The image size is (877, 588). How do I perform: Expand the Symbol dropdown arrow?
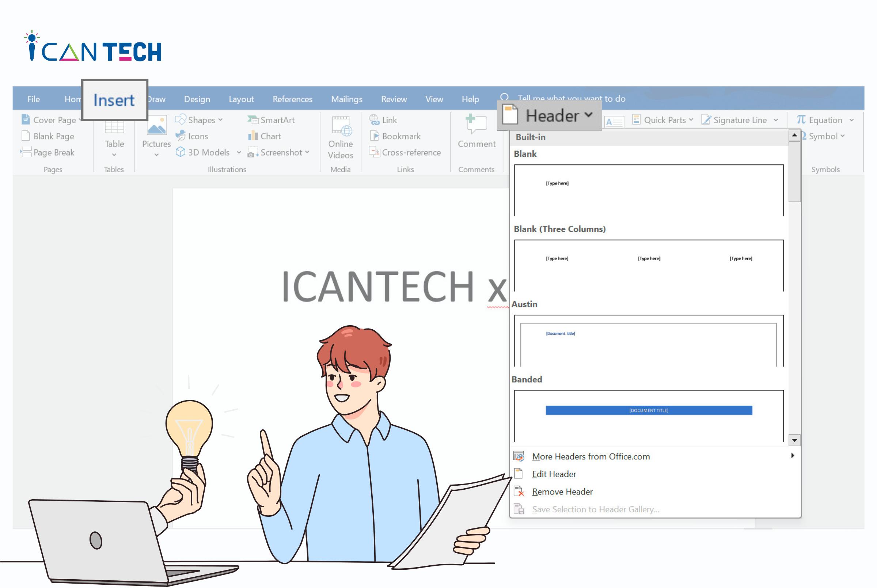point(843,136)
